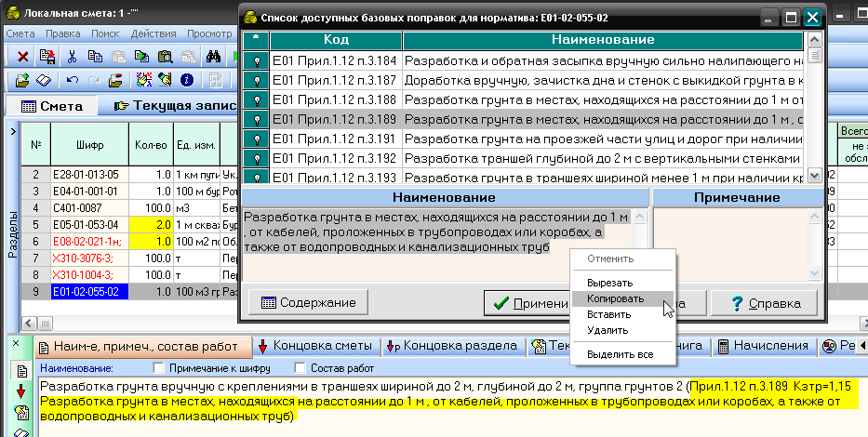Screen dimensions: 868x437
Task: Click the blue undo arrow icon
Action: tap(72, 80)
